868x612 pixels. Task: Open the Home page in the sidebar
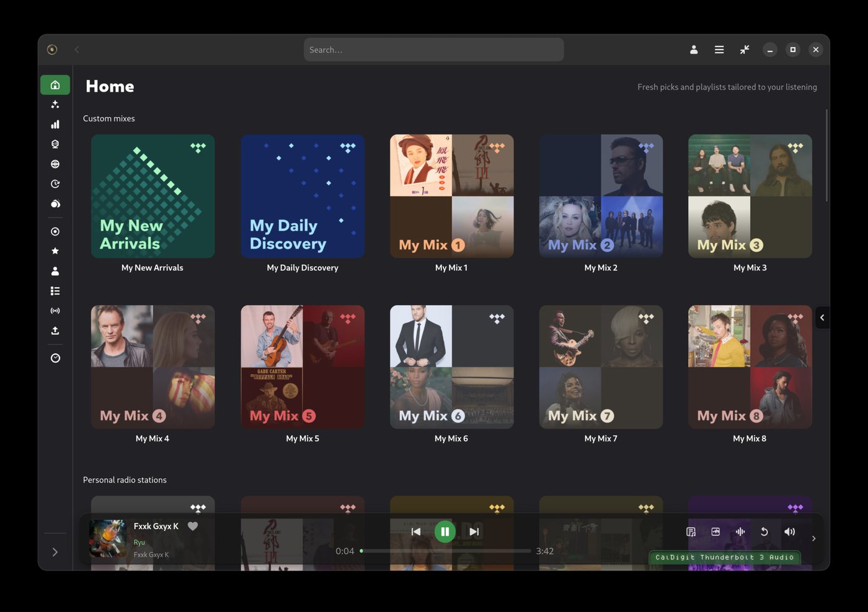(55, 85)
